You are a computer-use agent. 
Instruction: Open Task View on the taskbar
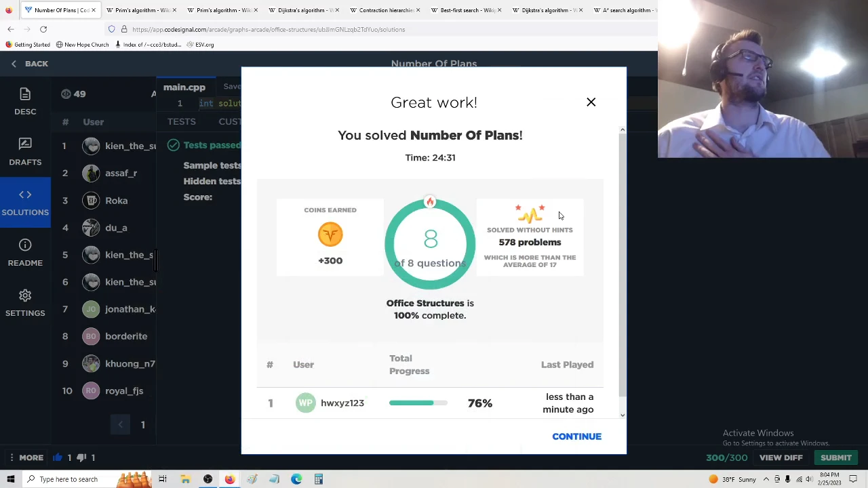pos(163,479)
